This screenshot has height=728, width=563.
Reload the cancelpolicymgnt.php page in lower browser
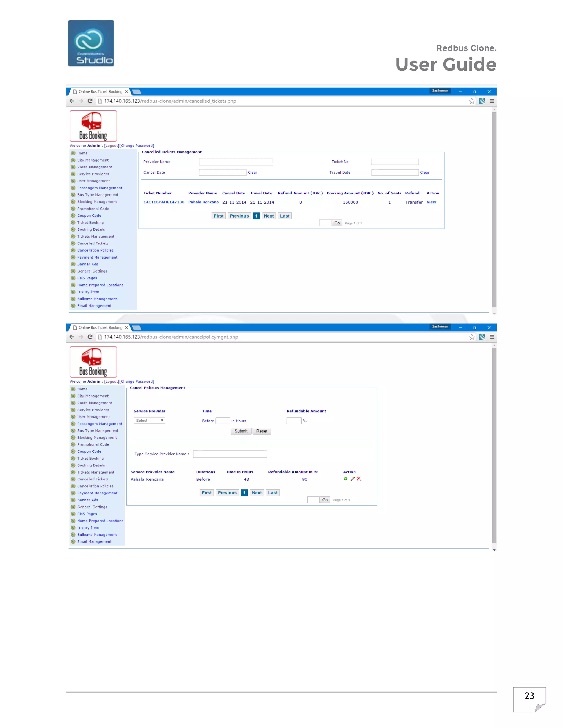coord(90,337)
